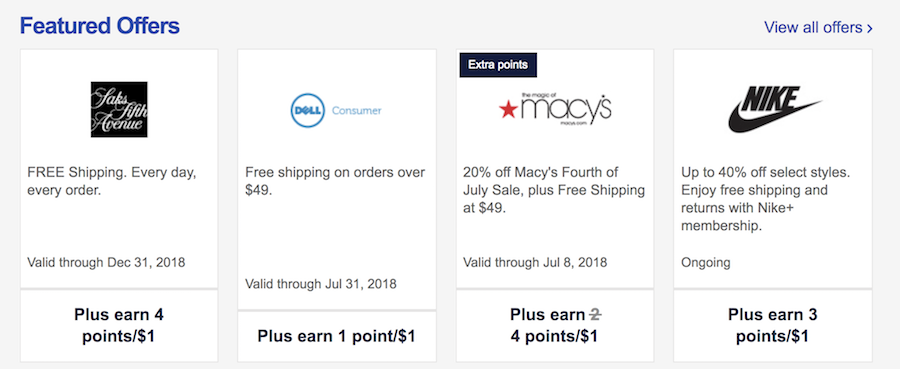Select the Extra points badge on Macy's
The width and height of the screenshot is (900, 369).
click(498, 65)
